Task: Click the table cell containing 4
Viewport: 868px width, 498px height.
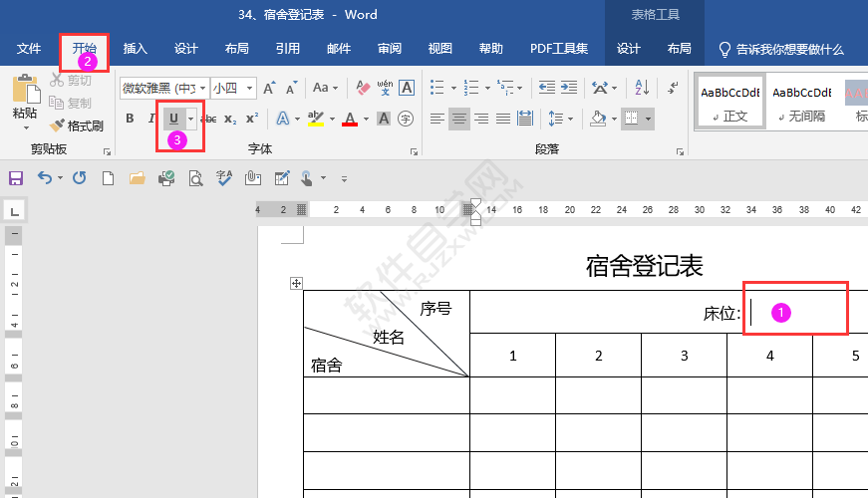Action: click(x=770, y=356)
